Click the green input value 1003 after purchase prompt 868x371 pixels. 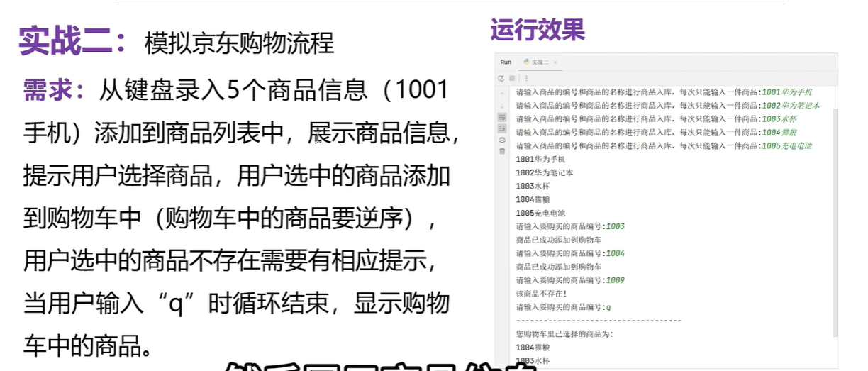tap(615, 227)
